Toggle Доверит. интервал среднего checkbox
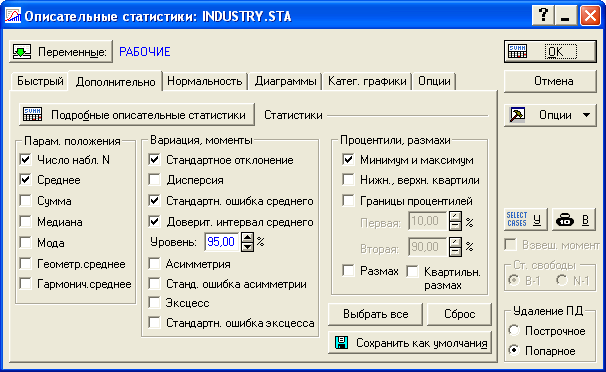Screen dimensions: 606x372 [x=155, y=221]
